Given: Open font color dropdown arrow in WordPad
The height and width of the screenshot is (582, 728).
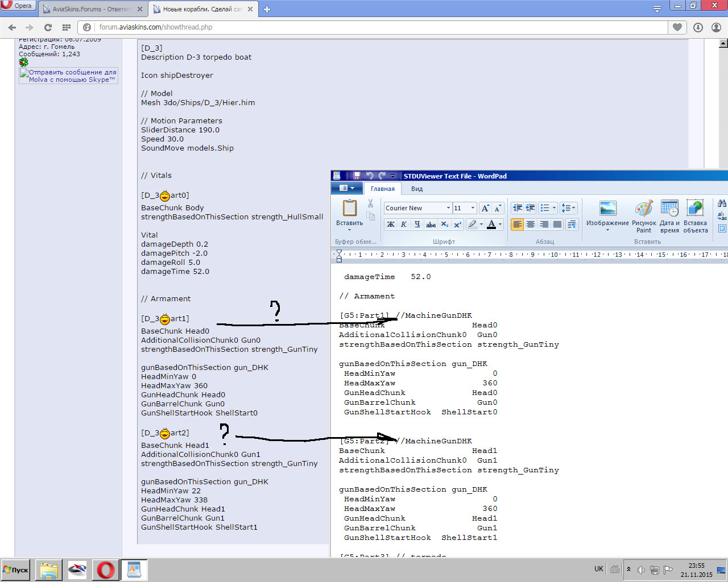Looking at the screenshot, I should click(500, 225).
